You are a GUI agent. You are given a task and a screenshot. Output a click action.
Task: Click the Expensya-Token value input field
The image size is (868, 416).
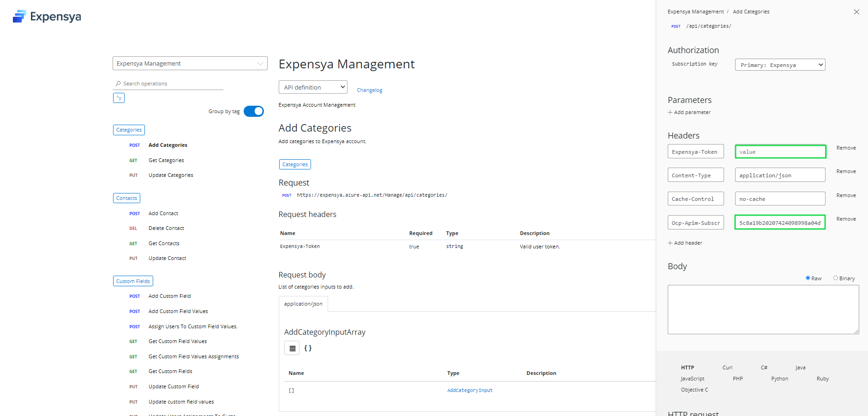780,151
